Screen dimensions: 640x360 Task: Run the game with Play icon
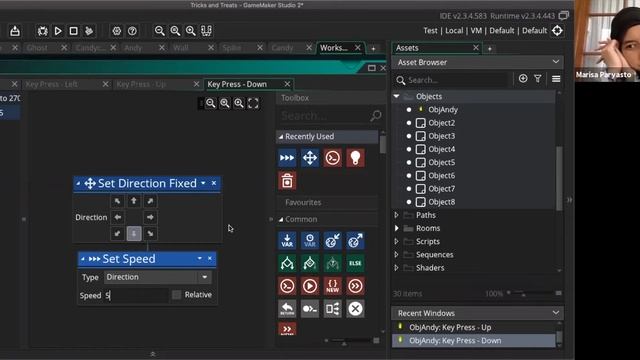coord(58,31)
